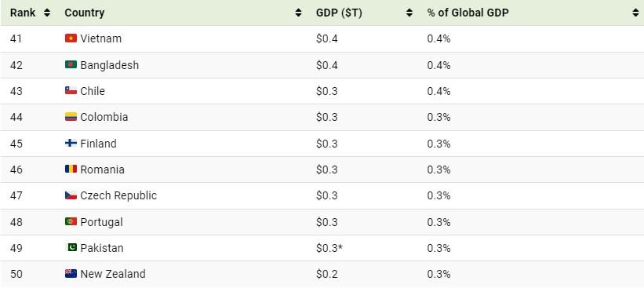
Task: Click the Portugal flag icon
Action: (x=71, y=221)
